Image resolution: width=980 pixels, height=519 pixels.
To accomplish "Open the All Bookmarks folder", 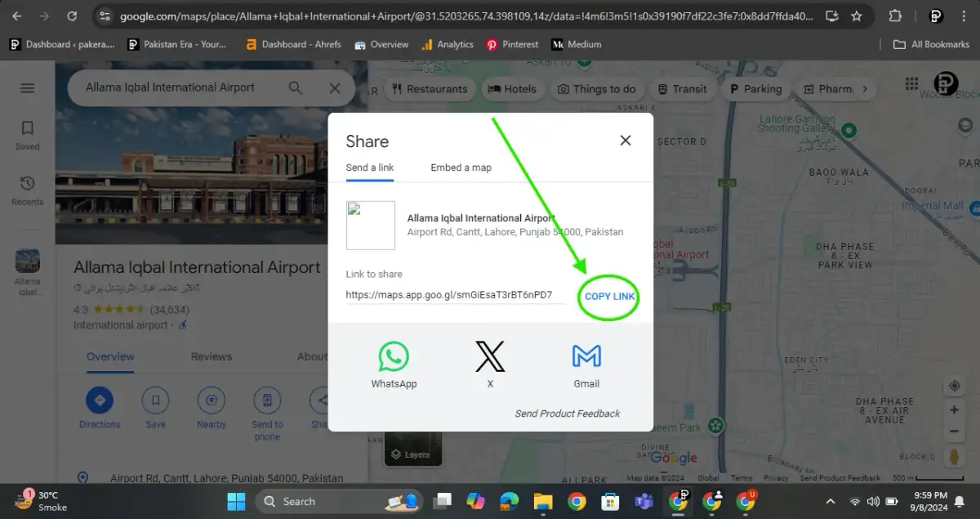I will [x=931, y=44].
